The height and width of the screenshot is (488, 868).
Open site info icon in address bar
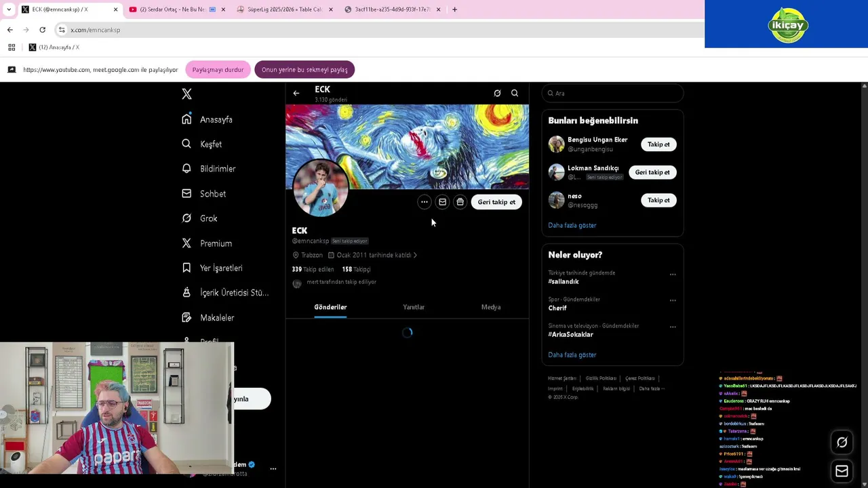[62, 30]
